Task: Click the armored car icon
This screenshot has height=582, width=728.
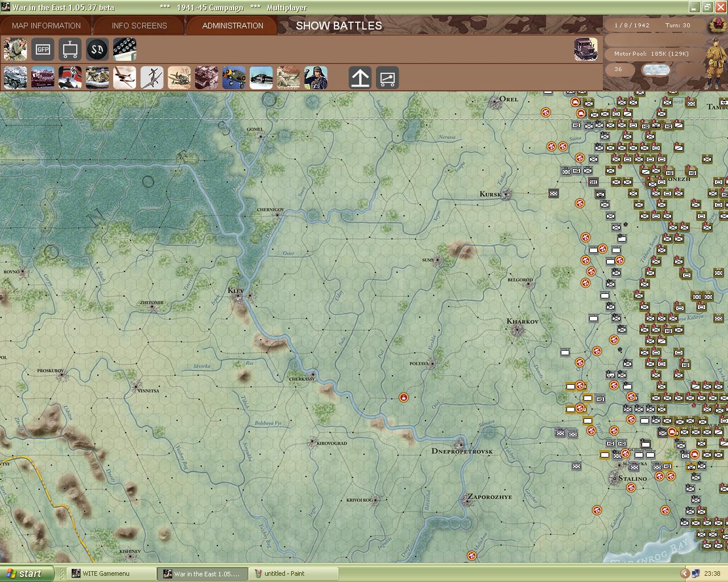Action: [15, 78]
